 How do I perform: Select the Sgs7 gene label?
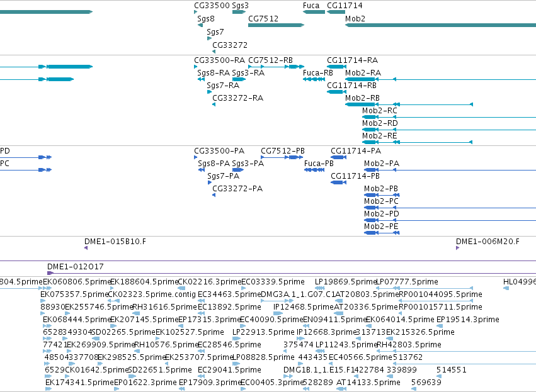click(x=215, y=31)
